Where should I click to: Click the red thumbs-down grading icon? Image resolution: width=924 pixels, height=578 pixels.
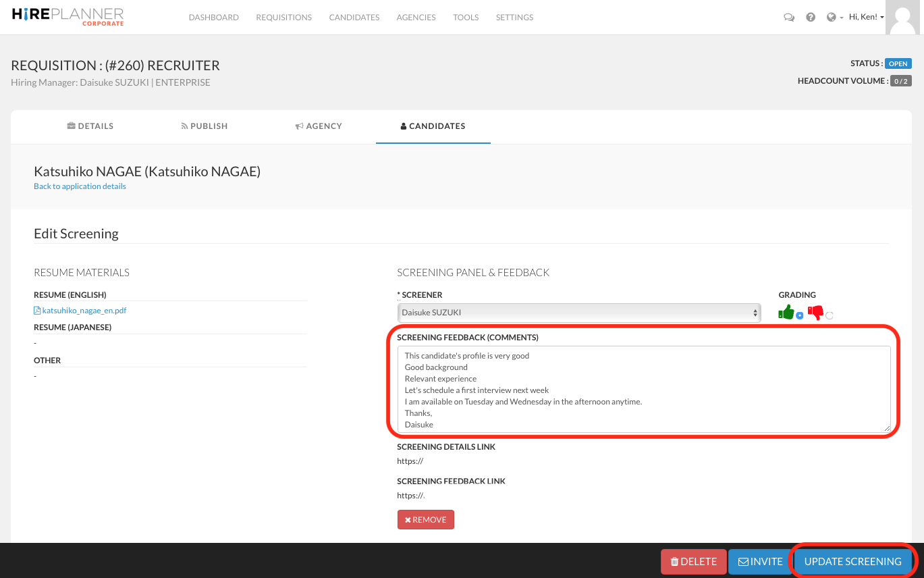point(815,313)
